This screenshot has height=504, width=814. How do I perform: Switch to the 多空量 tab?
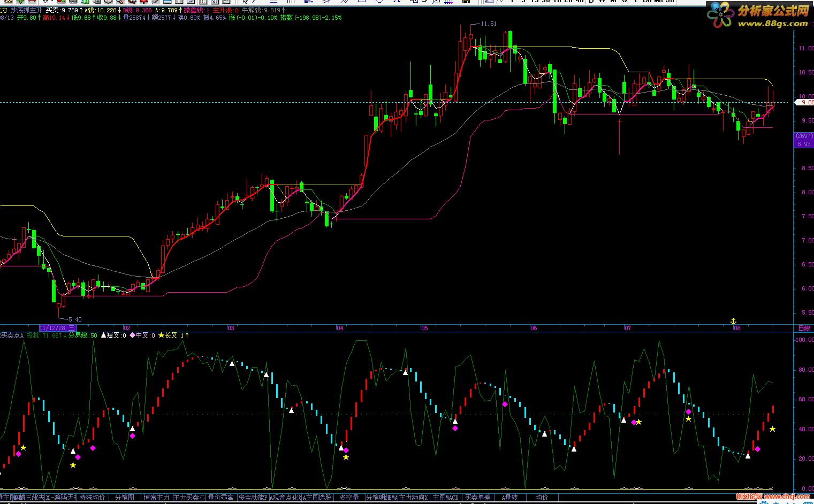pos(349,498)
